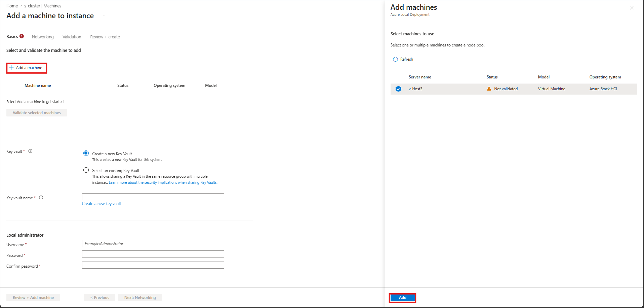The width and height of the screenshot is (644, 308).
Task: Click Operating system header in Add machines panel
Action: click(605, 77)
